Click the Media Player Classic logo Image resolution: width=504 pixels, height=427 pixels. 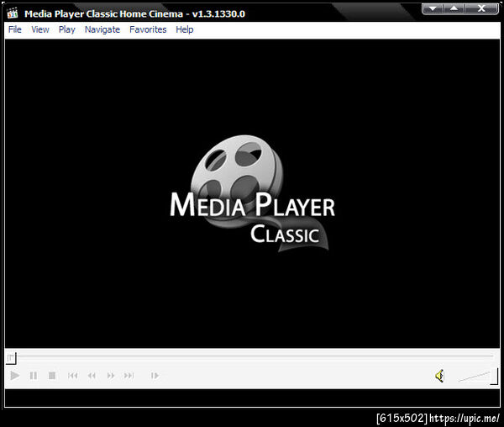[252, 193]
